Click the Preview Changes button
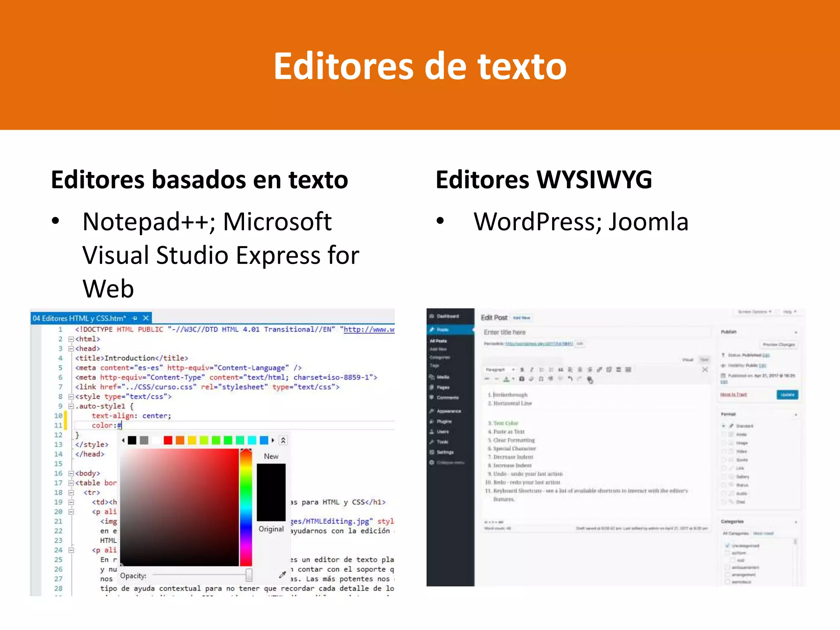Screen dimensions: 840x630 point(778,345)
